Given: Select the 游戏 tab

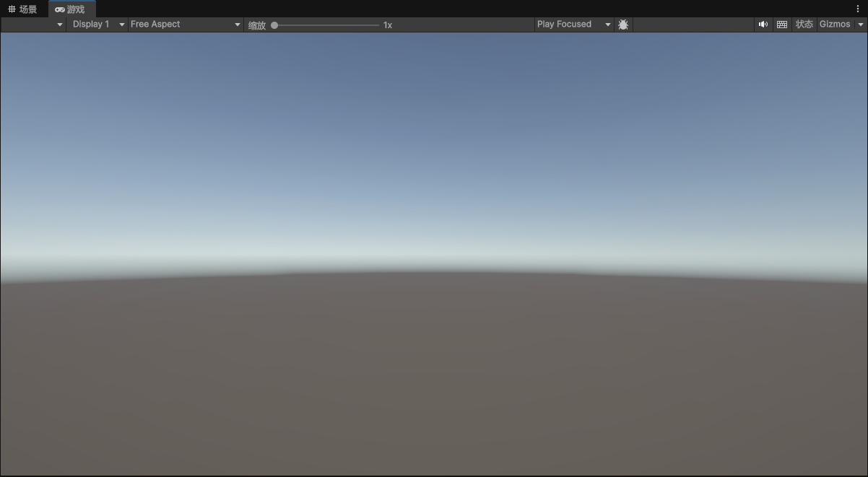Looking at the screenshot, I should point(71,9).
